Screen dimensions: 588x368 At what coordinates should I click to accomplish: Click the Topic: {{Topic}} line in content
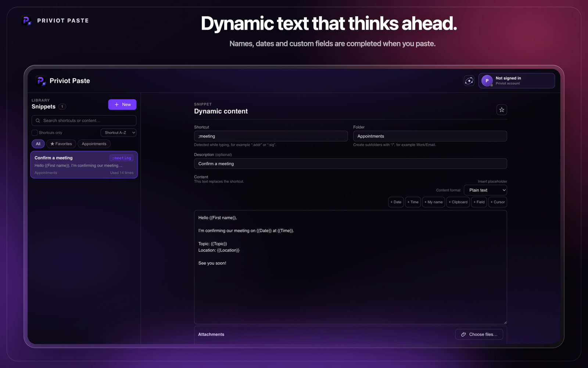point(213,244)
